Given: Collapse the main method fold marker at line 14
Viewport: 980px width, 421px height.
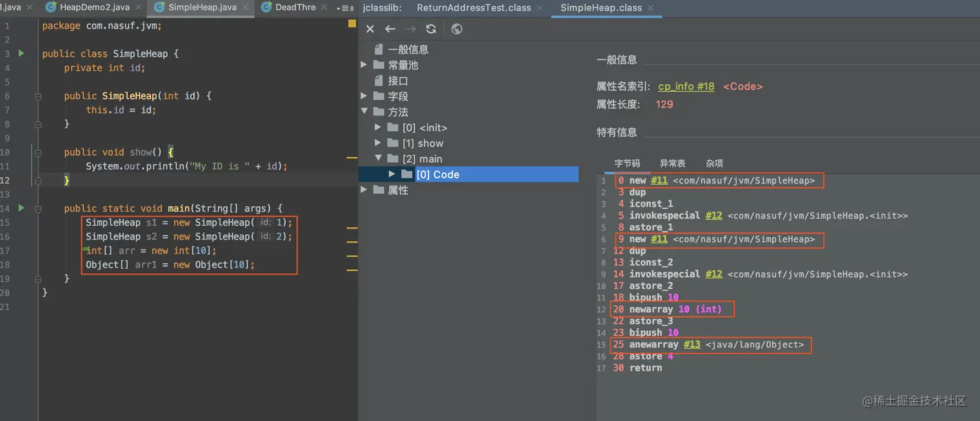Looking at the screenshot, I should [38, 208].
